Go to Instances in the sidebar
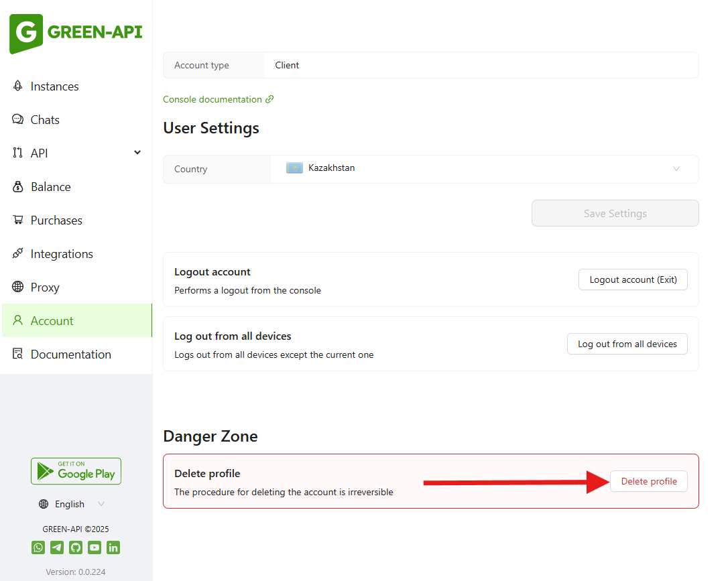 pyautogui.click(x=54, y=86)
